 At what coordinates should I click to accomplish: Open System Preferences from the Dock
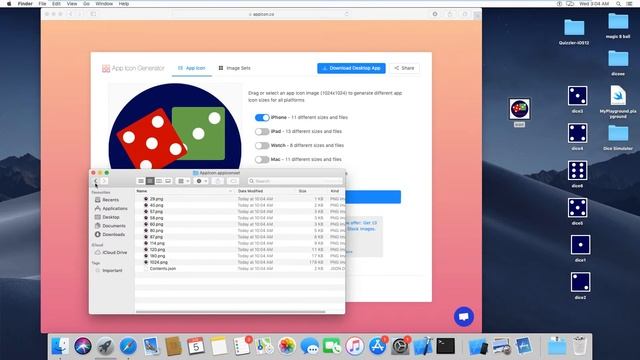click(400, 346)
